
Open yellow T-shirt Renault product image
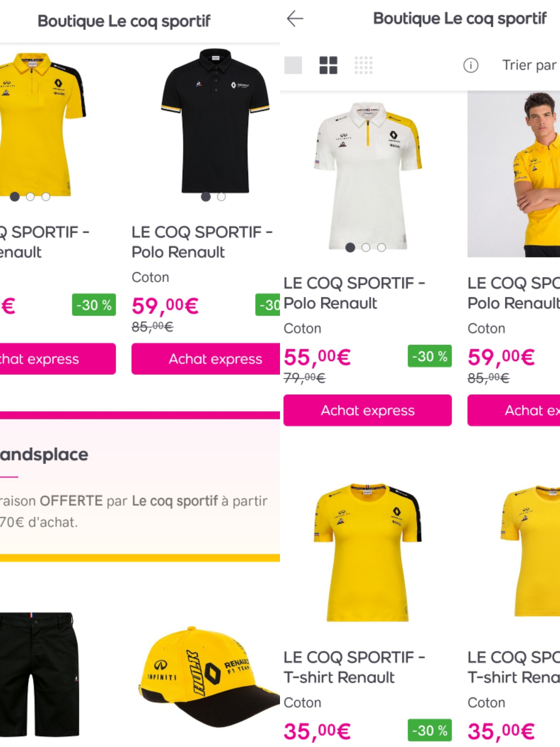point(368,552)
